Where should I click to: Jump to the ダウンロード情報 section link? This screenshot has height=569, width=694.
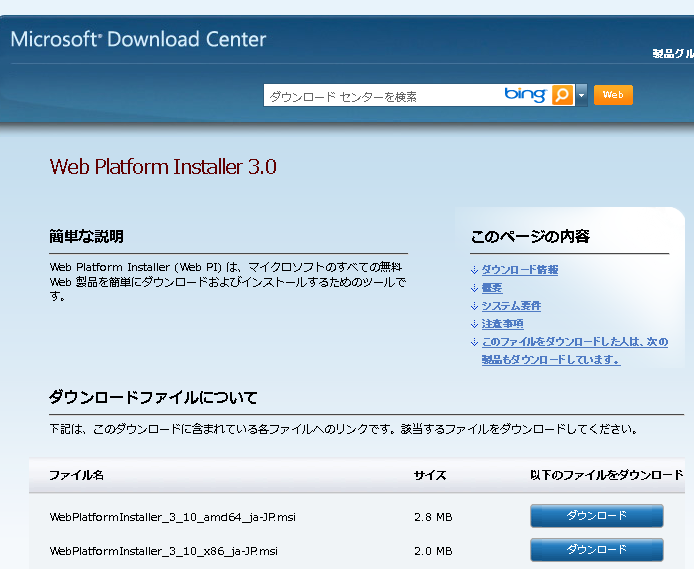[x=519, y=270]
